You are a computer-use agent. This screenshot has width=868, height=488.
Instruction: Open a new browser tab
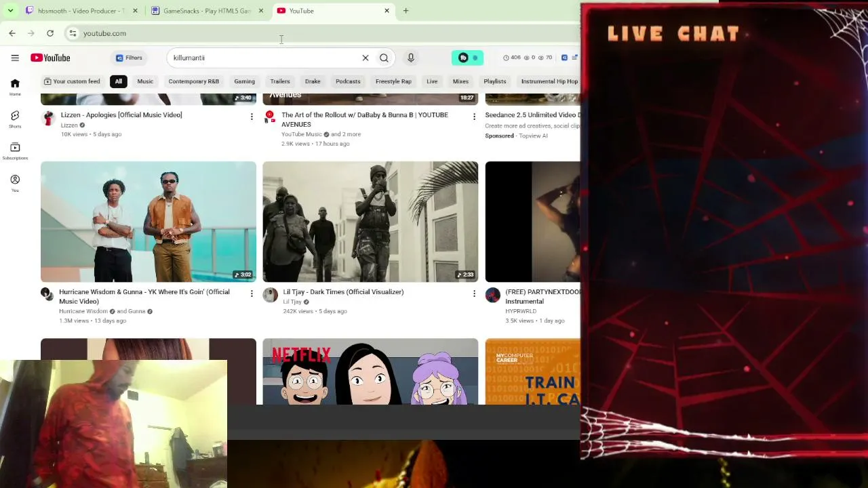pyautogui.click(x=406, y=11)
